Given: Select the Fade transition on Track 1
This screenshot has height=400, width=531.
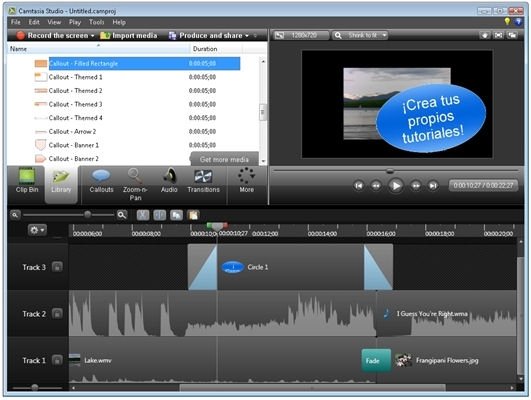Looking at the screenshot, I should (x=376, y=361).
